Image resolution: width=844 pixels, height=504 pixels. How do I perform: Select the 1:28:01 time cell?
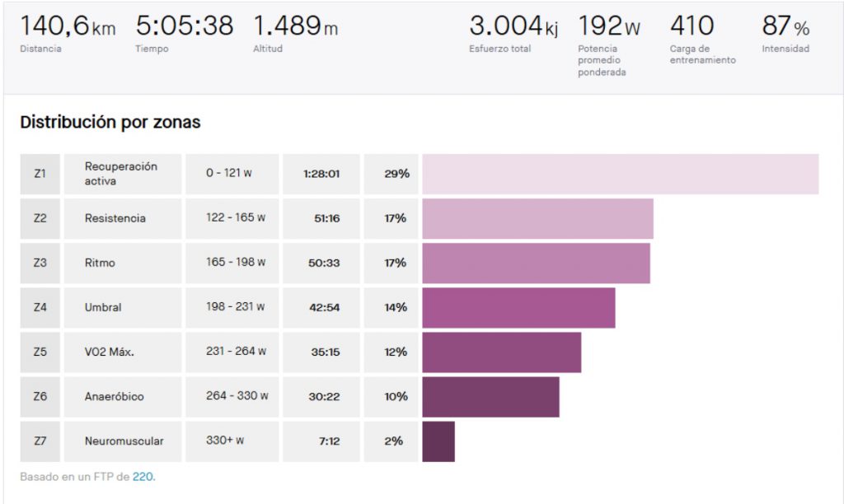[321, 174]
